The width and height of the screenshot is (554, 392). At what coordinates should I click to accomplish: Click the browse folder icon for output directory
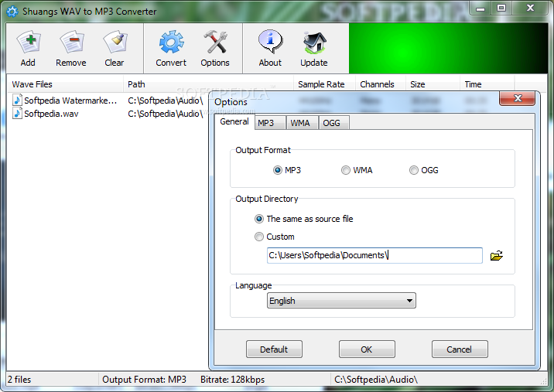click(497, 255)
